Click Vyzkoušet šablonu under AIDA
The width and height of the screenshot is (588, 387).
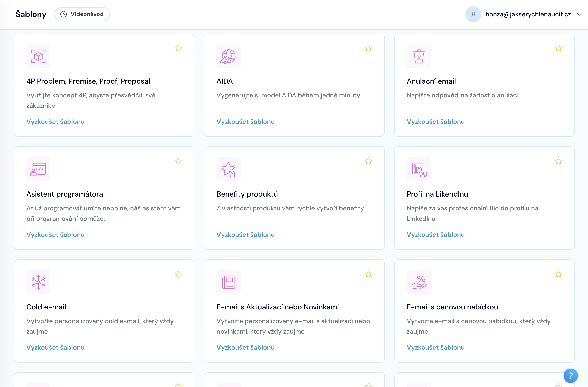pos(245,122)
